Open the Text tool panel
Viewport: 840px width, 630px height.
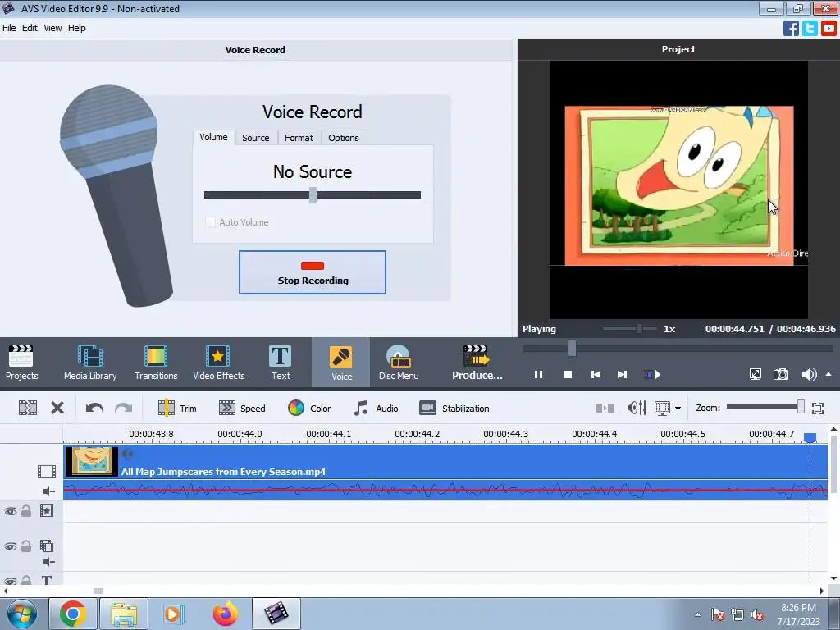(x=281, y=362)
